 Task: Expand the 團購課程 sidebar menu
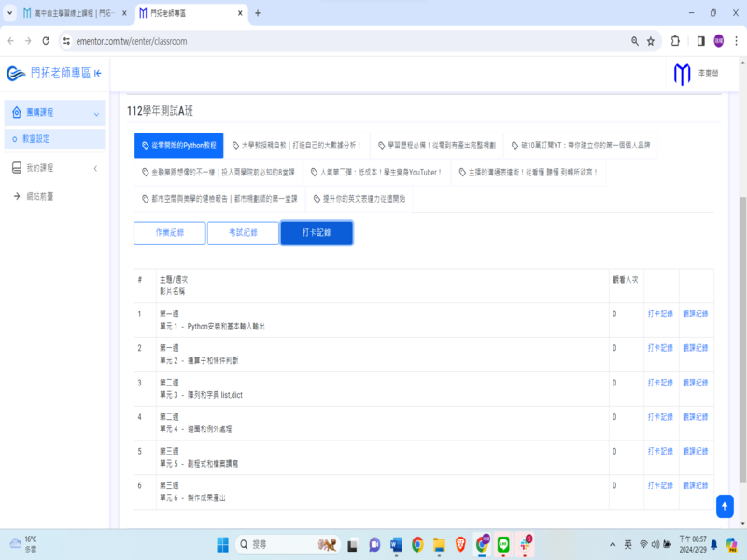[x=54, y=113]
